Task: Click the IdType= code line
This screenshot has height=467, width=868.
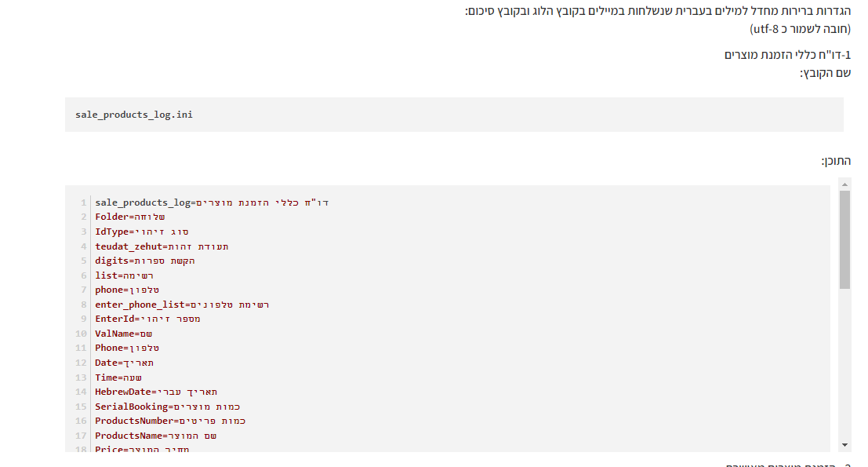Action: point(142,232)
